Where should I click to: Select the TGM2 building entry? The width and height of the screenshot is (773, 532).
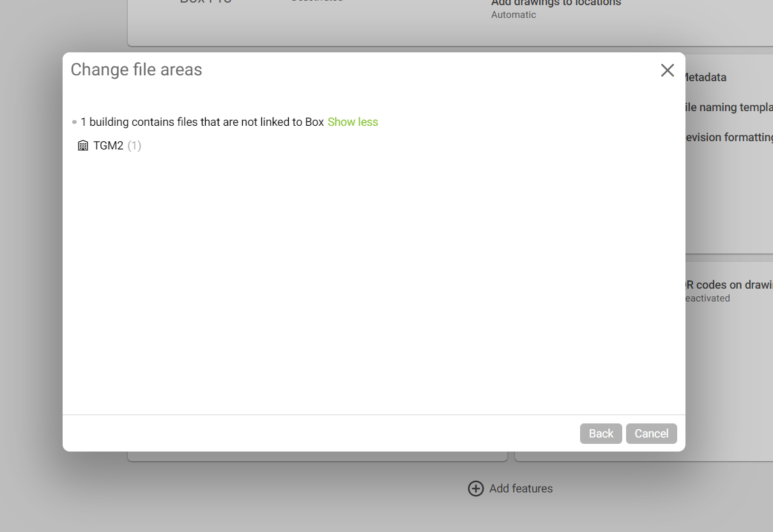click(x=109, y=146)
